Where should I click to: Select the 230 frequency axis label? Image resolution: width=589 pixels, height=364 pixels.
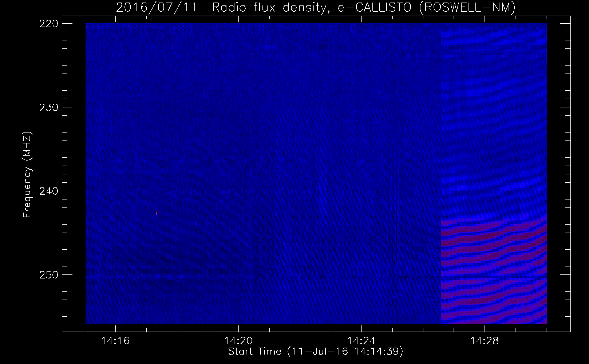point(48,107)
